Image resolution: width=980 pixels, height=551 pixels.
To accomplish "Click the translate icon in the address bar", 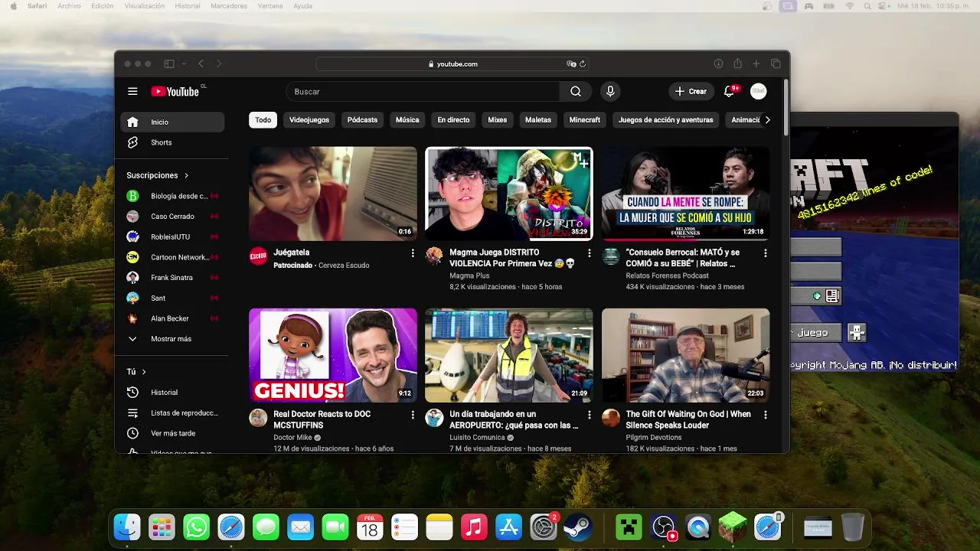I will pyautogui.click(x=571, y=64).
